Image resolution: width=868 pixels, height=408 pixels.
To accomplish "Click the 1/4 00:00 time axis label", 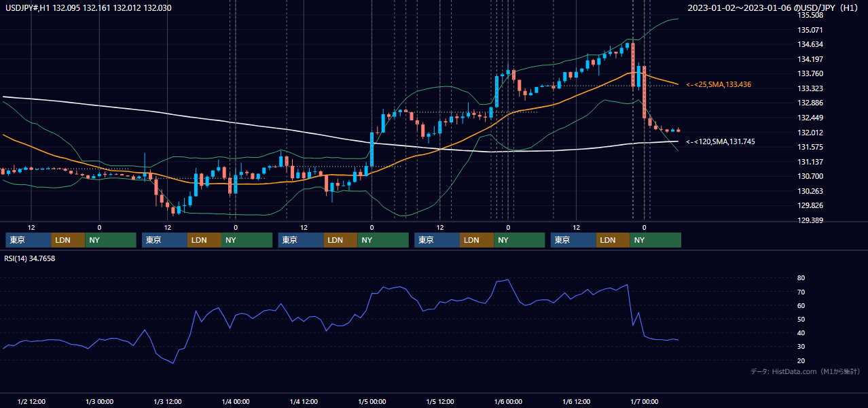I will [236, 402].
